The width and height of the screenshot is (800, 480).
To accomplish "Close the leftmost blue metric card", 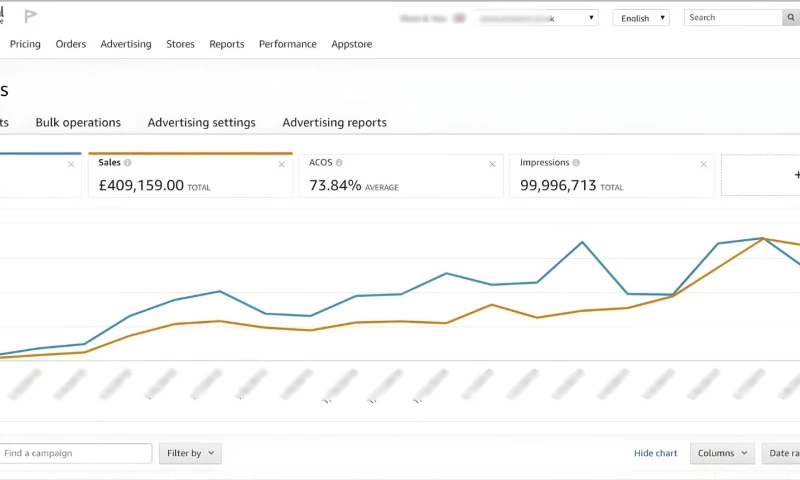I will click(x=71, y=164).
